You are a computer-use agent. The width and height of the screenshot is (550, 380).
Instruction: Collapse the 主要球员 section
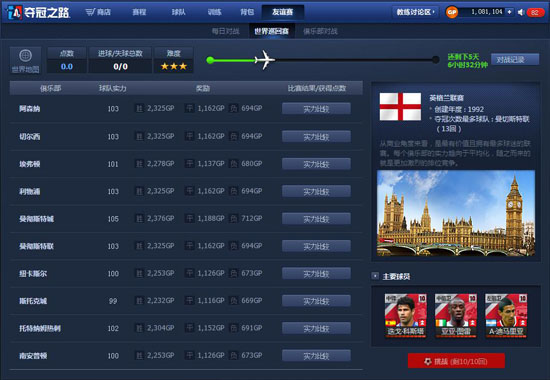375,276
